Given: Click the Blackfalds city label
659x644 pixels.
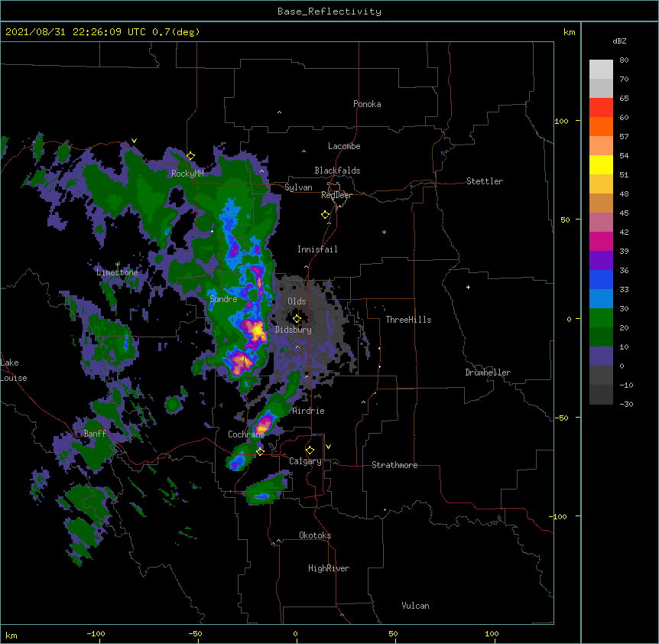Looking at the screenshot, I should click(x=337, y=171).
